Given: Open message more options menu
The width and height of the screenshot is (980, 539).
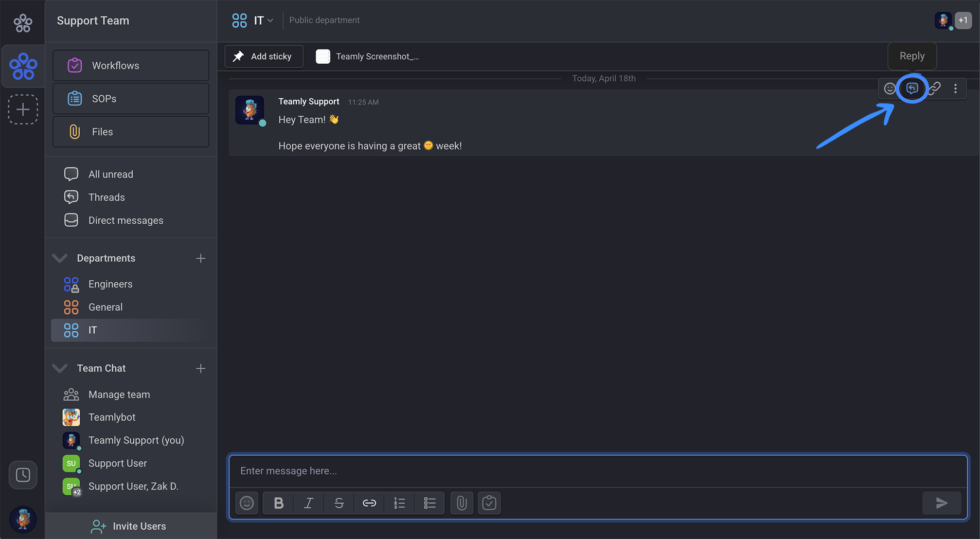Looking at the screenshot, I should [955, 88].
